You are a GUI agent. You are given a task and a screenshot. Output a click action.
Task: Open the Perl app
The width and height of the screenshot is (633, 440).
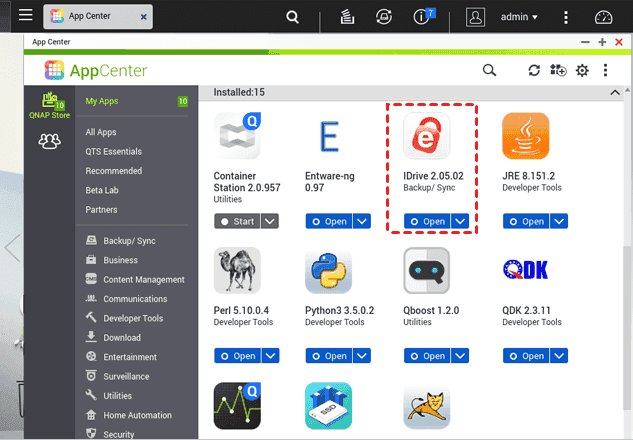pyautogui.click(x=237, y=356)
